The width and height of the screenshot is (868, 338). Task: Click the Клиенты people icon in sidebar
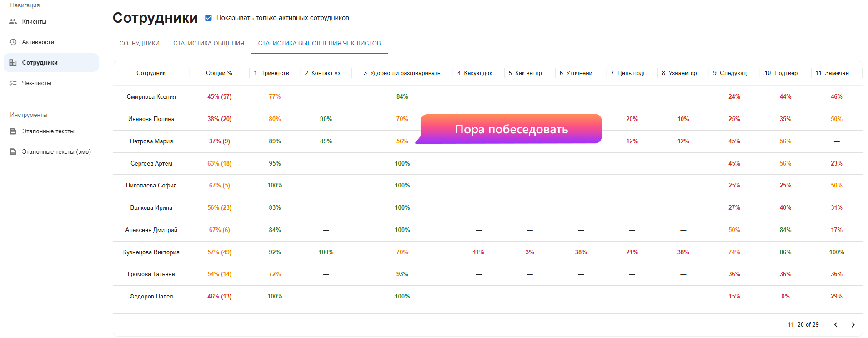coord(13,21)
